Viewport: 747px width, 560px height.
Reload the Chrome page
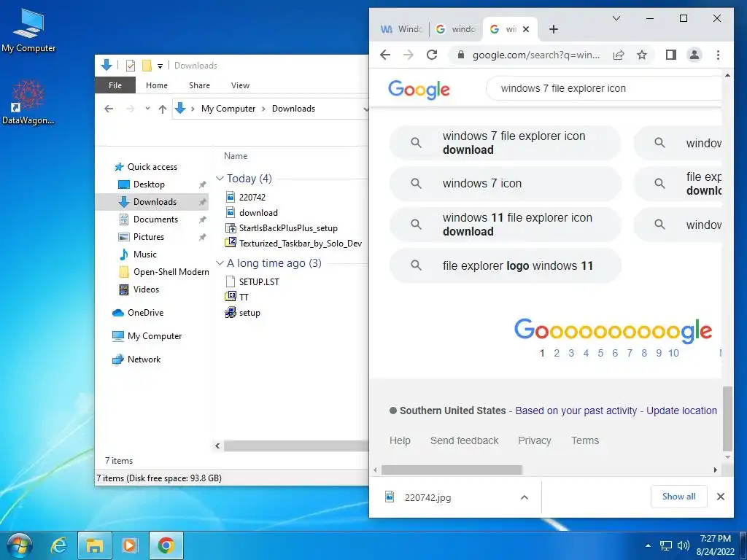(432, 55)
